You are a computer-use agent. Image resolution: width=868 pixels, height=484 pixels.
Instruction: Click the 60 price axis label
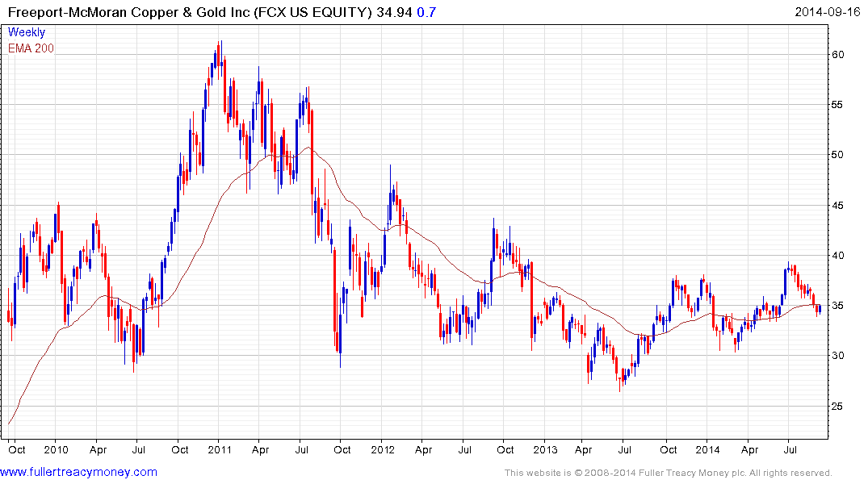click(837, 54)
